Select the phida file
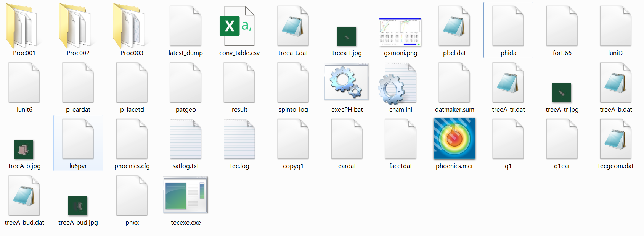This screenshot has height=236, width=644. (508, 27)
